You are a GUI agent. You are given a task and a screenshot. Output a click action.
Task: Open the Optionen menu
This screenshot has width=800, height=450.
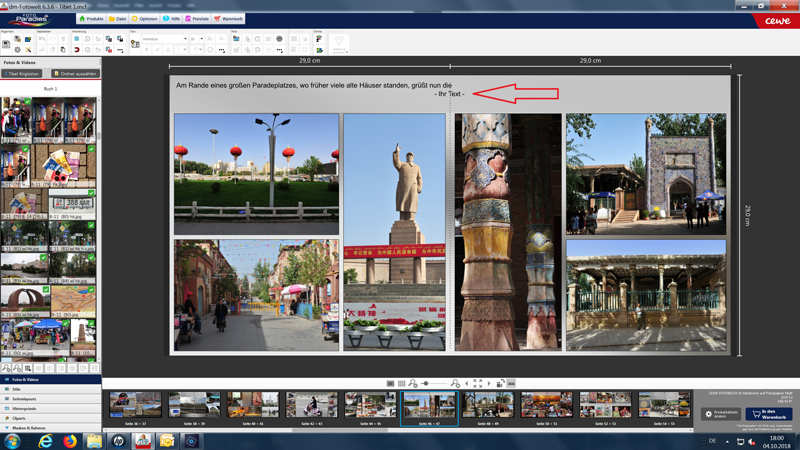coord(145,19)
